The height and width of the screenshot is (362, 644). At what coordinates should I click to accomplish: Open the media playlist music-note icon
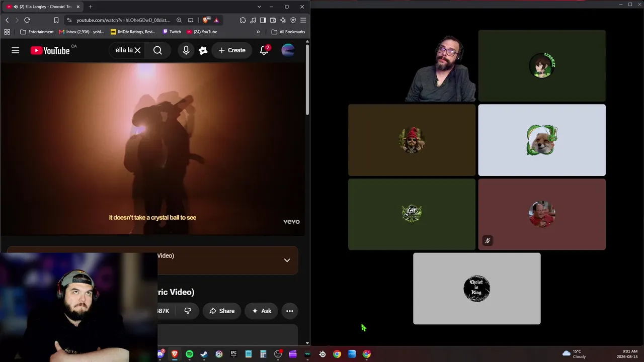tap(253, 20)
